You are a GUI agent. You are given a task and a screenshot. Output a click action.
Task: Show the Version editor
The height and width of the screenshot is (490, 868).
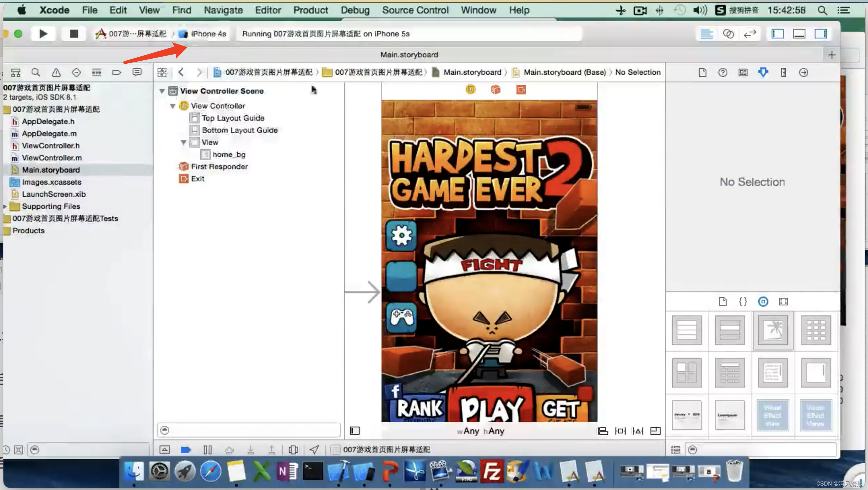750,34
